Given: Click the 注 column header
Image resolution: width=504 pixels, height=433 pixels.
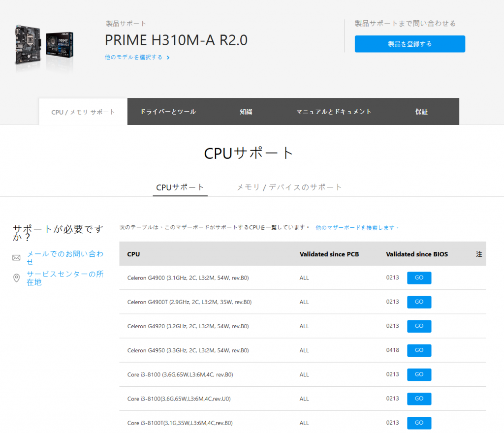Looking at the screenshot, I should [x=479, y=254].
